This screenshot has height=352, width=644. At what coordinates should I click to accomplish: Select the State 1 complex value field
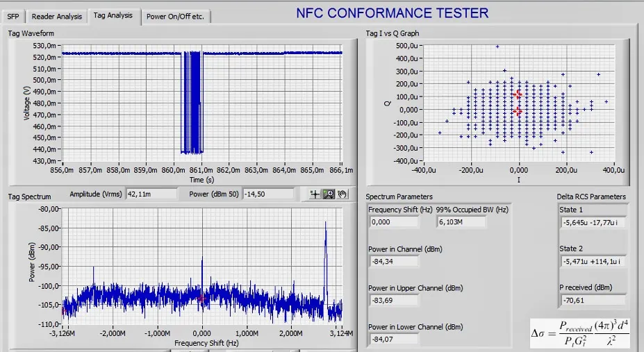[593, 222]
